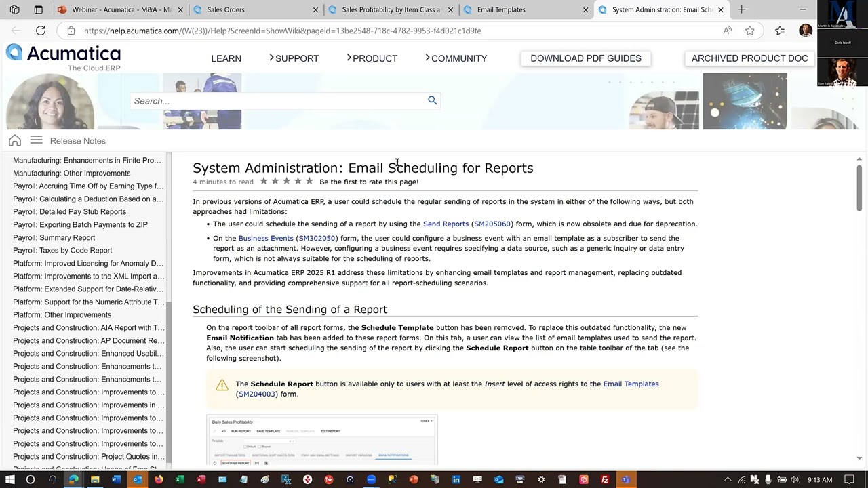Open browser Favorites list icon

780,30
